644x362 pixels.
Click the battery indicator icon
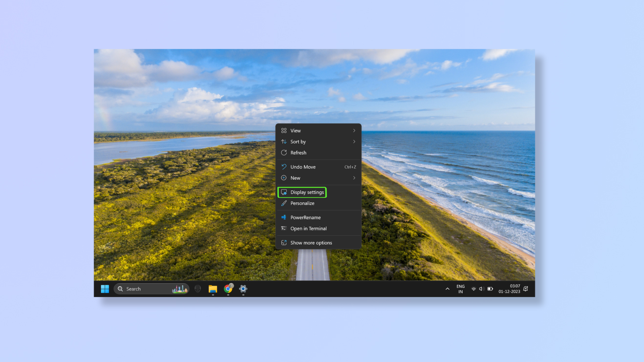point(490,289)
